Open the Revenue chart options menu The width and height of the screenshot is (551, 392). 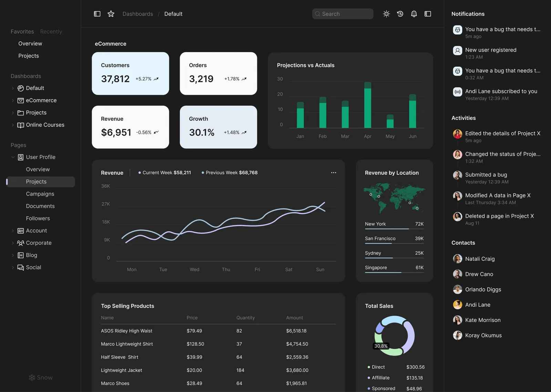333,173
